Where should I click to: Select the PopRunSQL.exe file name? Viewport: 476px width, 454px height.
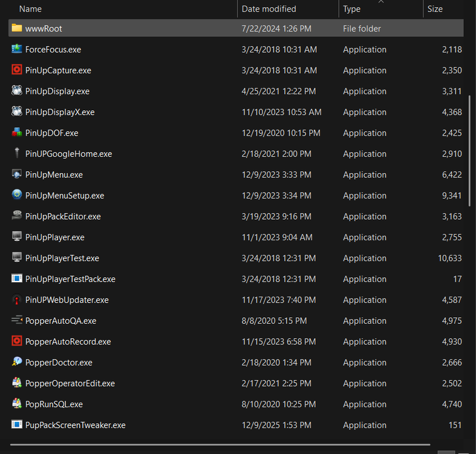54,404
